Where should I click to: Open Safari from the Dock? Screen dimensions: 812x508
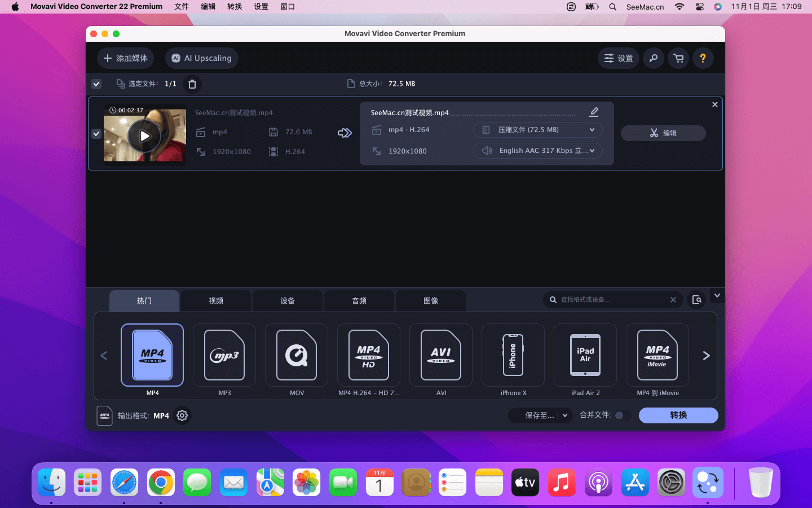click(124, 483)
